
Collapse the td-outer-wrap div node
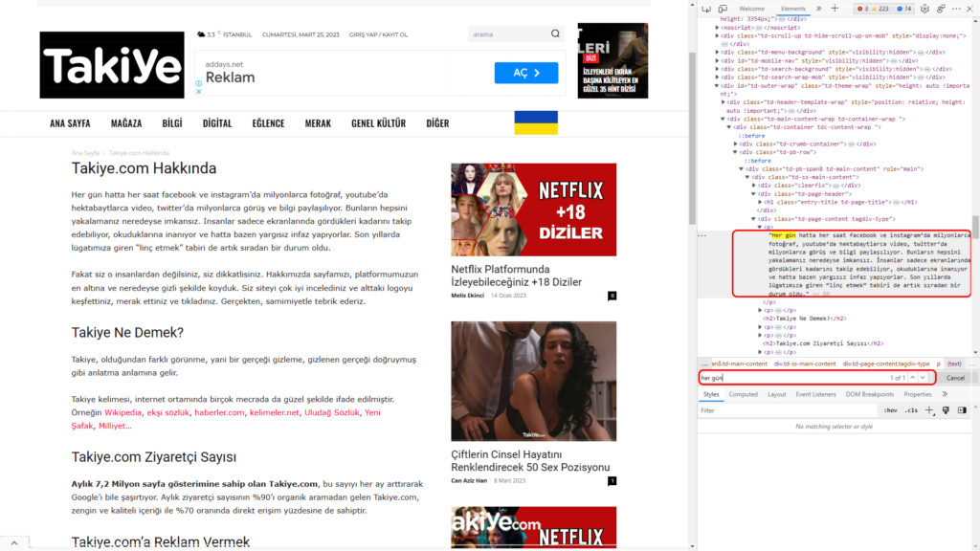[x=717, y=85]
